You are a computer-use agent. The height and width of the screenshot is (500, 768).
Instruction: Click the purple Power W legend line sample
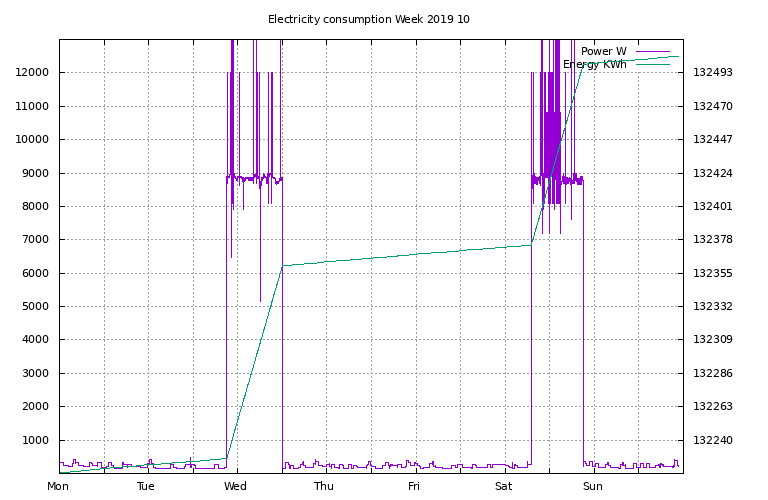click(653, 51)
